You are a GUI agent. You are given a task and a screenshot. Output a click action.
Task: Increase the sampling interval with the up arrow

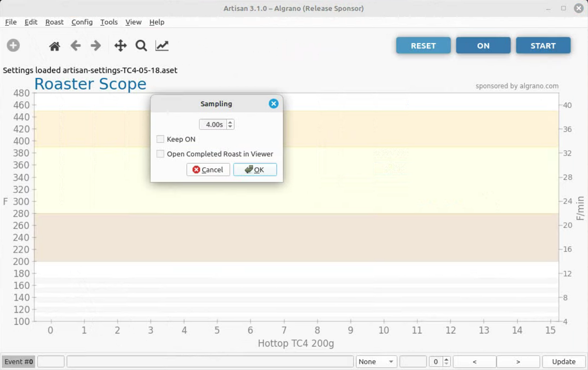click(x=230, y=122)
